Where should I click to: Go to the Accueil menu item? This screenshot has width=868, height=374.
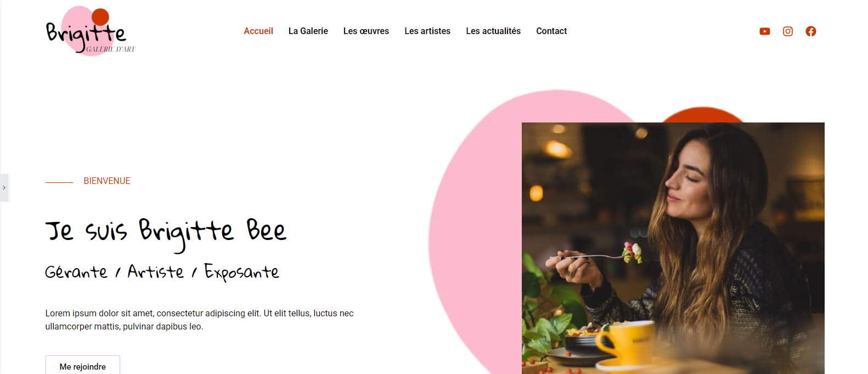(x=258, y=31)
